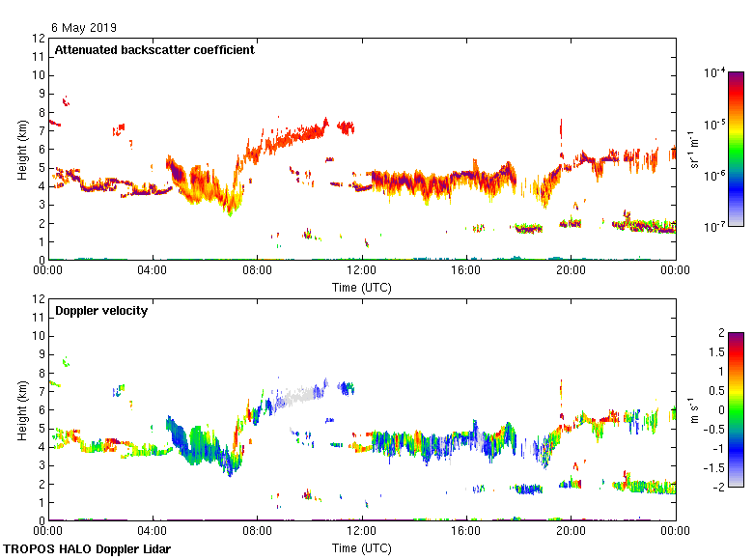The image size is (753, 560).
Task: Select the 20:00 tick on the backscatter time axis
Action: click(x=571, y=271)
